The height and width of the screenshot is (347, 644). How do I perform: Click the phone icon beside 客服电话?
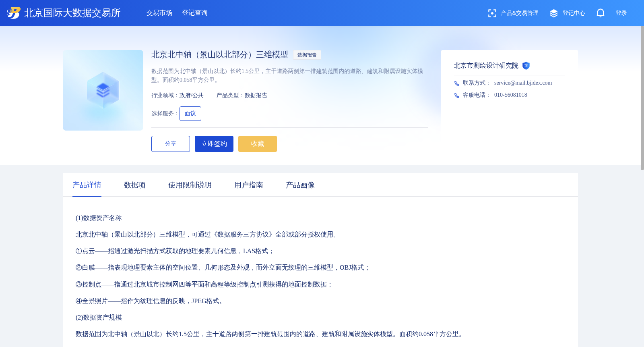click(457, 96)
